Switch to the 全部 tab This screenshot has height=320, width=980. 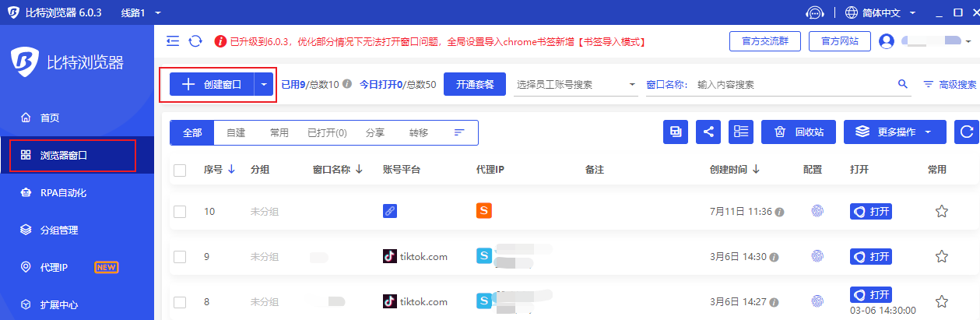pos(192,133)
